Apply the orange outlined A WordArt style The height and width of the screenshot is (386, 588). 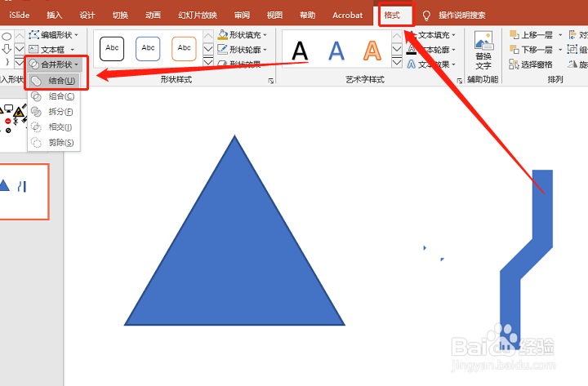coord(372,51)
